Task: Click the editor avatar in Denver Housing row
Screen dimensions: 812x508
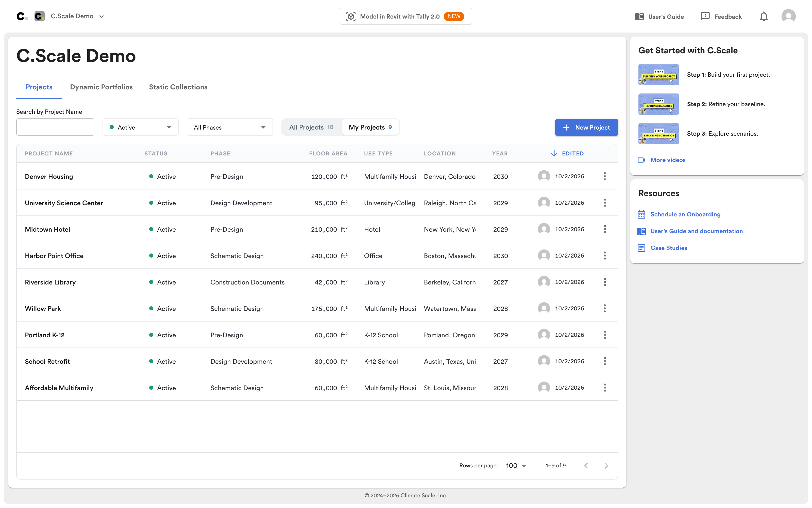Action: 544,176
